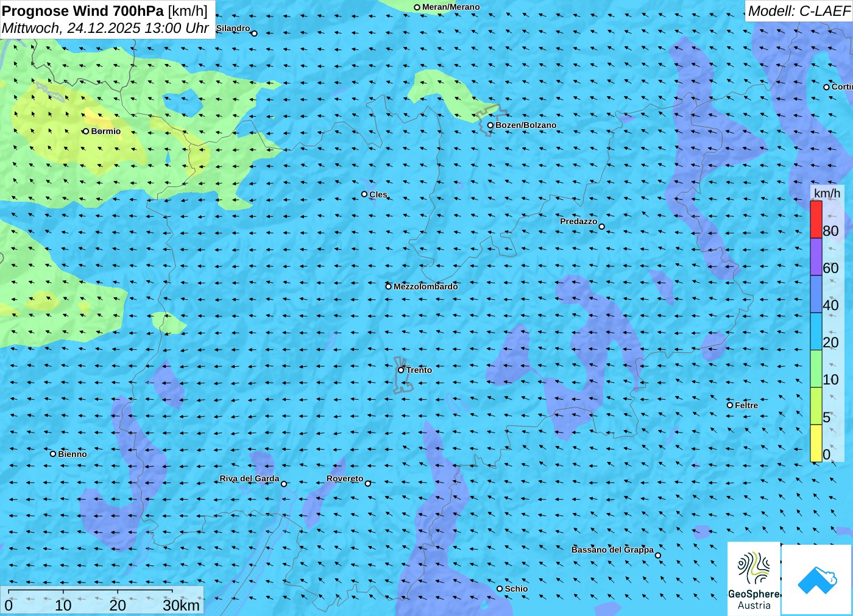Viewport: 853px width, 616px height.
Task: Click the date 'Mittwoch, 24.12.2025 13:00 Uhr'
Action: 105,28
